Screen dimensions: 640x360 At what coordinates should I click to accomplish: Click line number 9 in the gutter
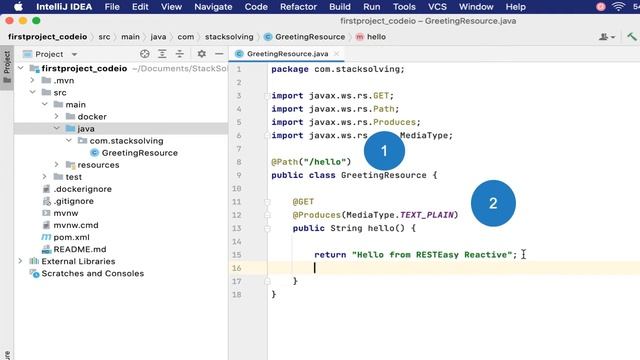coord(238,175)
